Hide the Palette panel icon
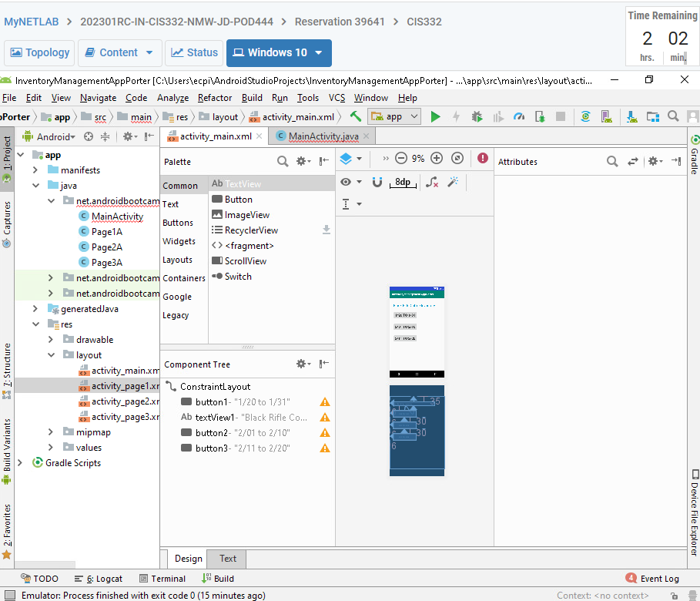The width and height of the screenshot is (700, 601). [324, 161]
